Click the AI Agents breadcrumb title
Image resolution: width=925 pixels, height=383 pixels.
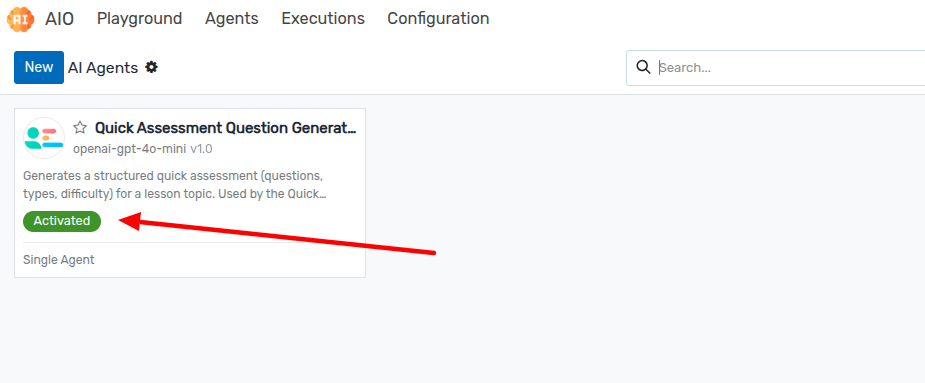(x=103, y=68)
